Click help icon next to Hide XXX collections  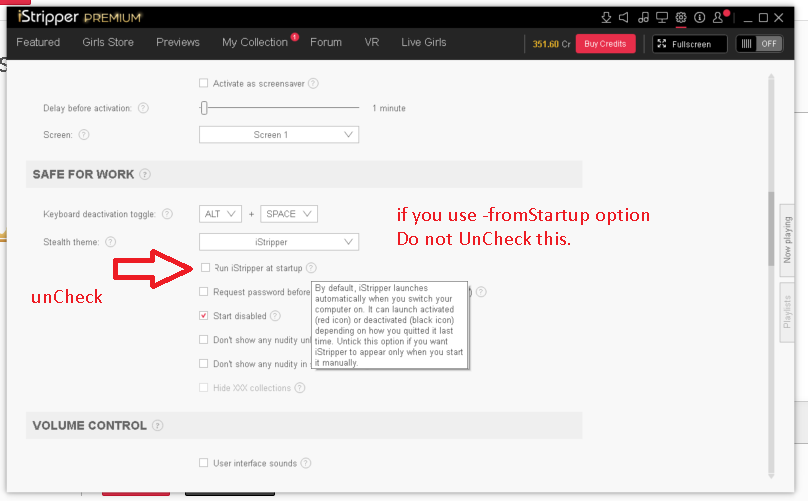300,388
